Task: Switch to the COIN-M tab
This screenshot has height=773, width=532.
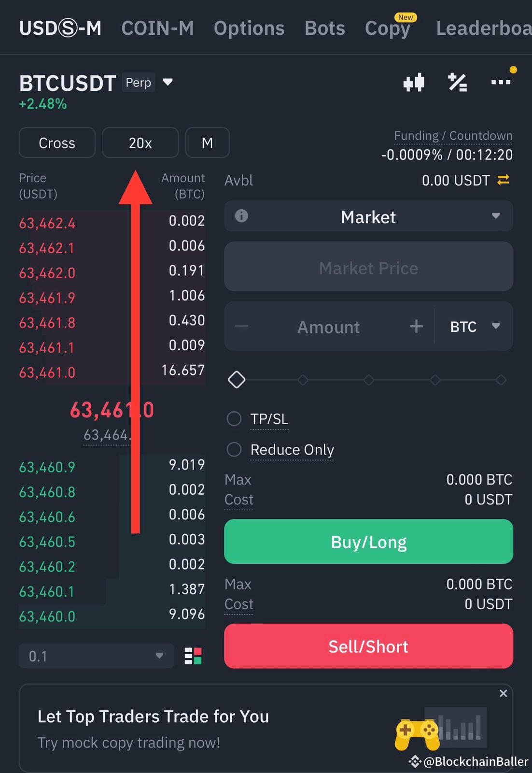Action: point(157,28)
